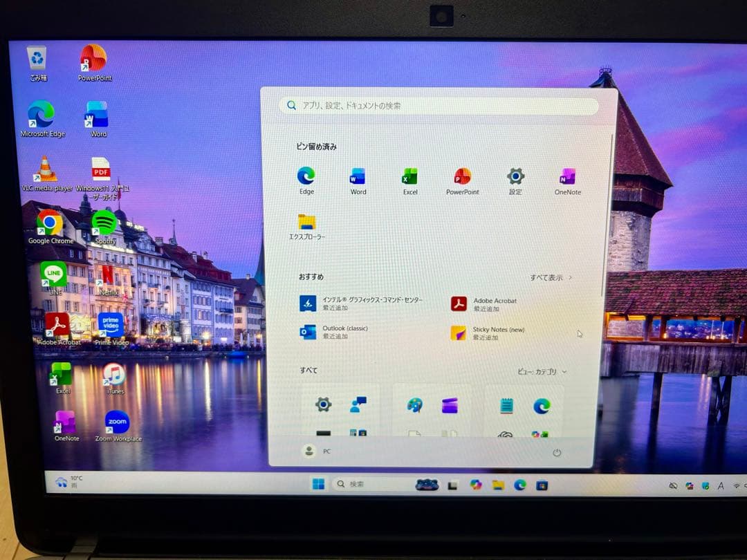This screenshot has width=747, height=560.
Task: Click the power button in Start menu
Action: click(556, 452)
